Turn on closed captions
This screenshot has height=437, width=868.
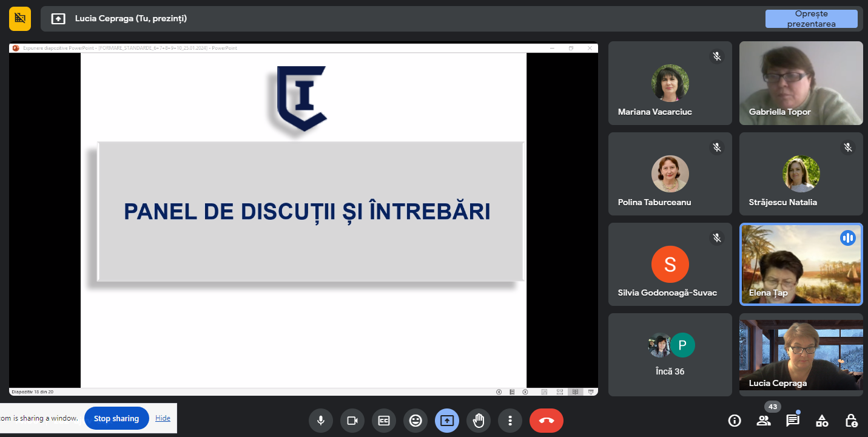384,421
